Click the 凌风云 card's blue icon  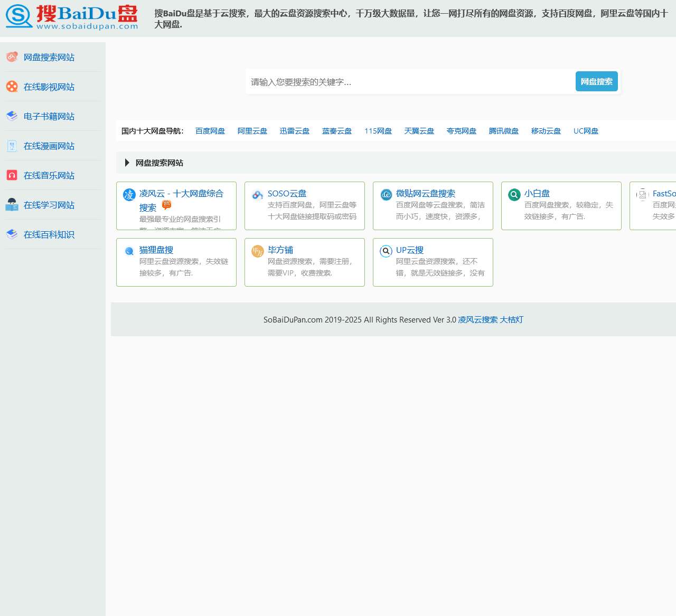pos(129,195)
